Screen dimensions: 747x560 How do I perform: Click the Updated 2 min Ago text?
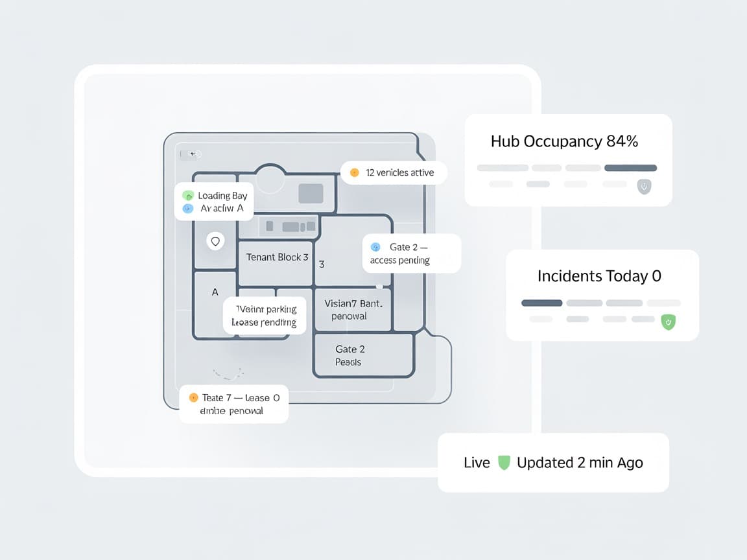580,463
